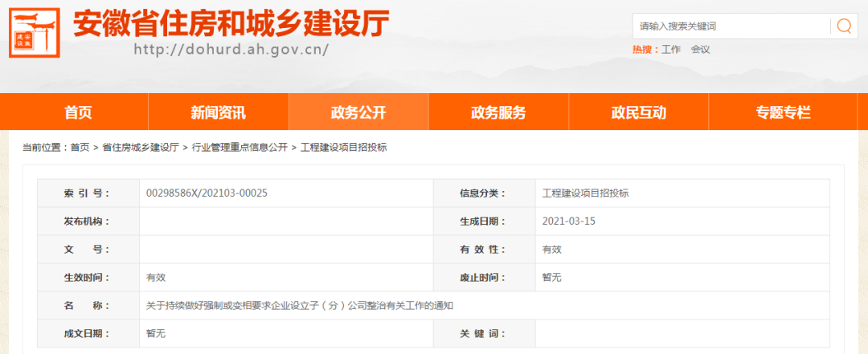Go to the 政务服务 navigation tab
868x354 pixels.
click(498, 112)
